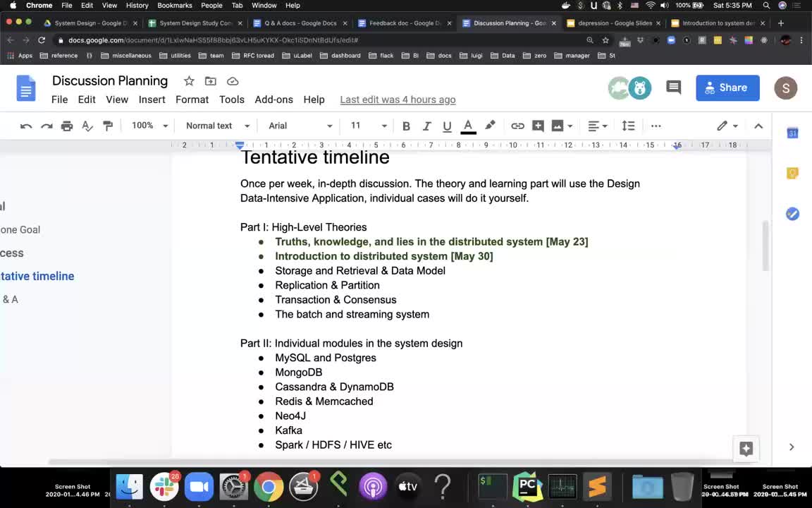The image size is (812, 508).
Task: Open the Google account avatar S
Action: coord(786,88)
